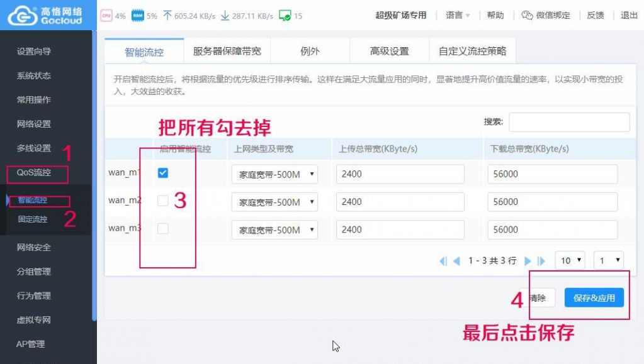Open 固定流控 in the sidebar

point(32,219)
